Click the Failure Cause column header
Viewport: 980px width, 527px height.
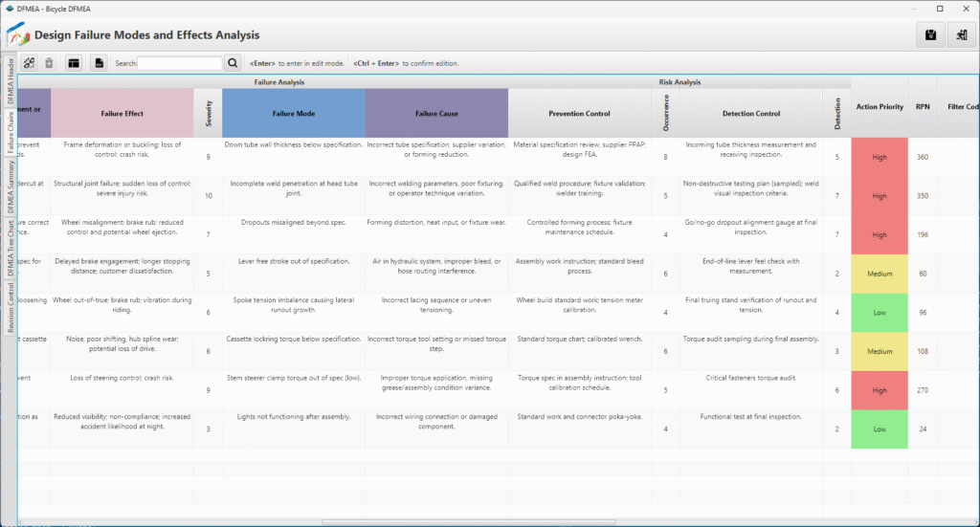point(436,114)
